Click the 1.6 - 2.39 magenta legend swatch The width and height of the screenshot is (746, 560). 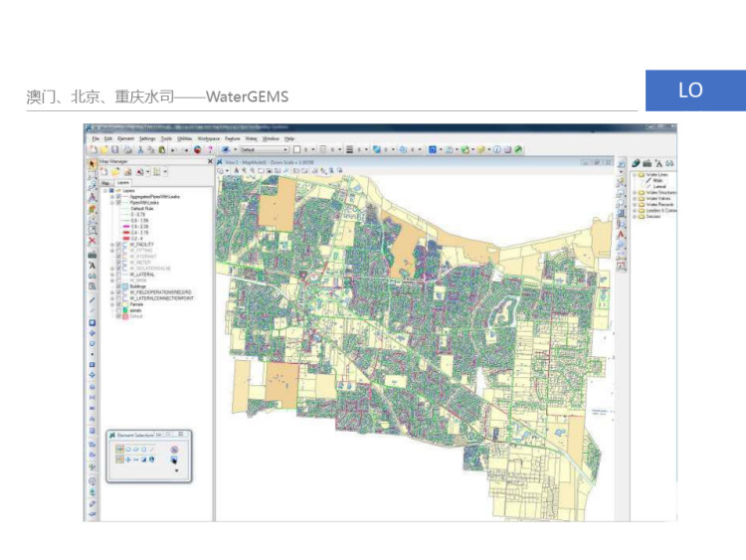pyautogui.click(x=126, y=227)
